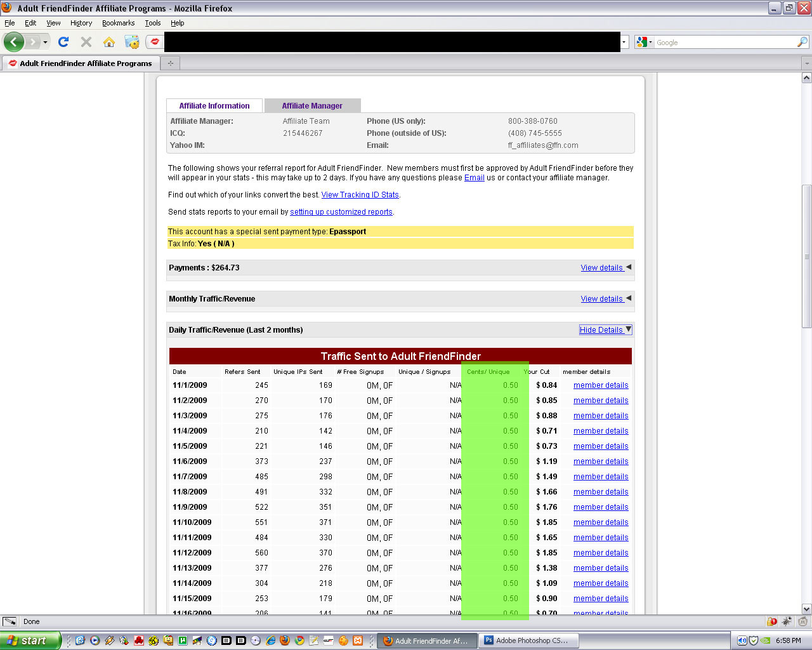
Task: Open member details for 11/15/2009
Action: [601, 599]
